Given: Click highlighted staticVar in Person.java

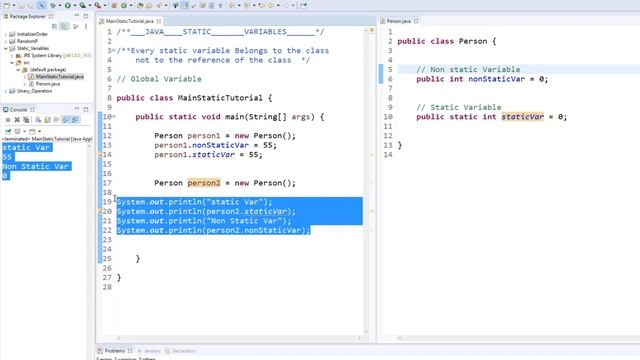Looking at the screenshot, I should (x=522, y=117).
